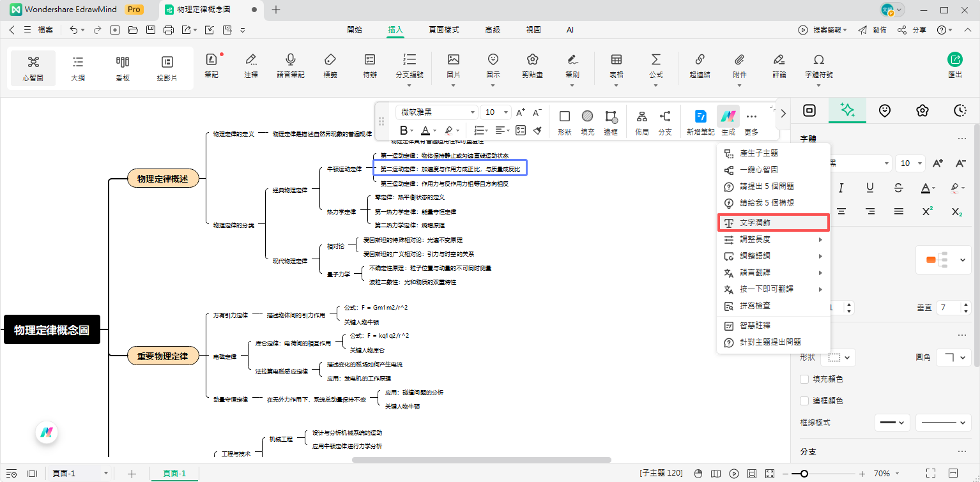Image resolution: width=980 pixels, height=482 pixels.
Task: Switch to the 頁面樣式 ribbon tab
Action: pyautogui.click(x=443, y=30)
